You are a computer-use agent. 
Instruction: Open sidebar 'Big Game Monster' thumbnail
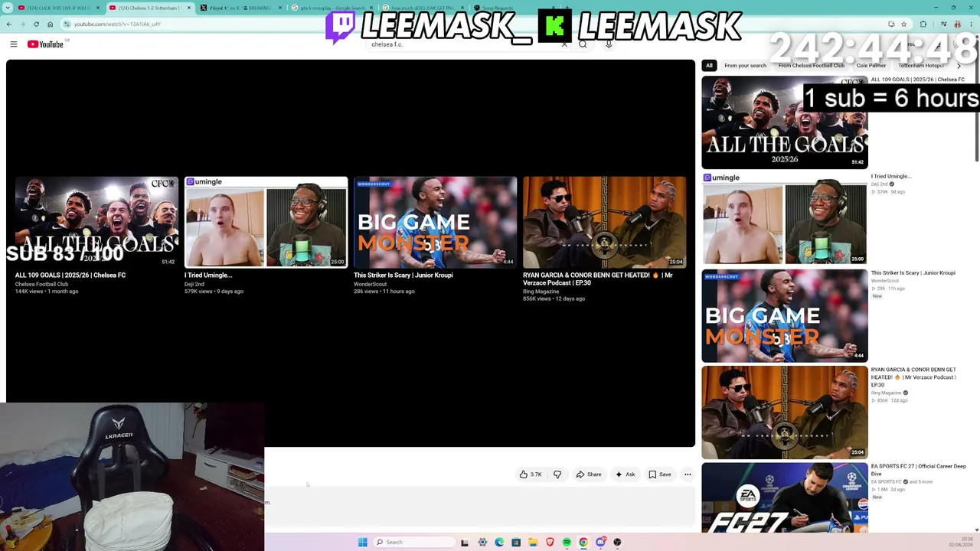[x=785, y=316]
